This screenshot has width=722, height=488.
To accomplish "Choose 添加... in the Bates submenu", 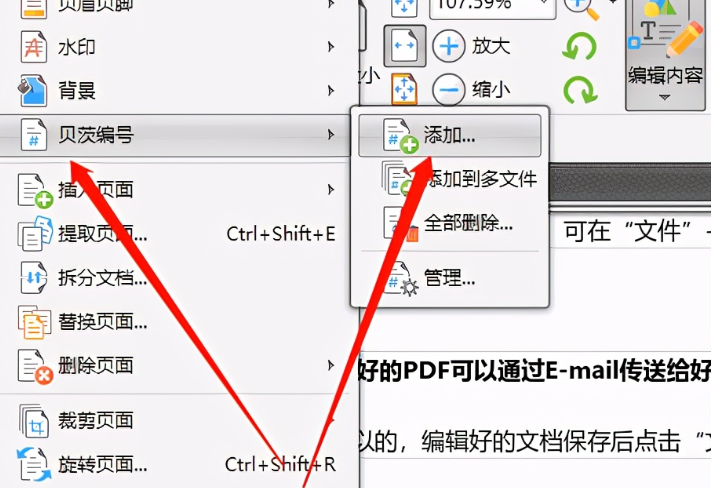I will click(449, 135).
